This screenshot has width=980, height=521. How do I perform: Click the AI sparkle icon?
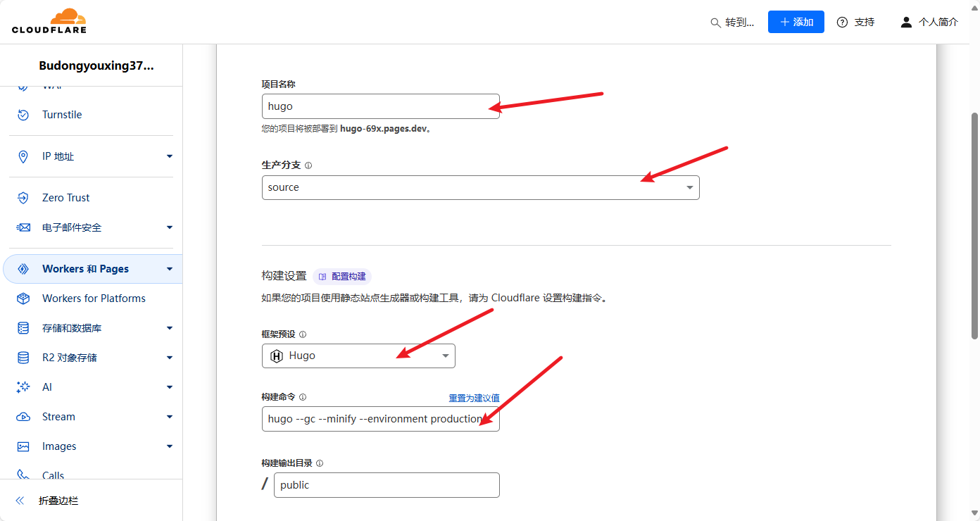click(23, 387)
